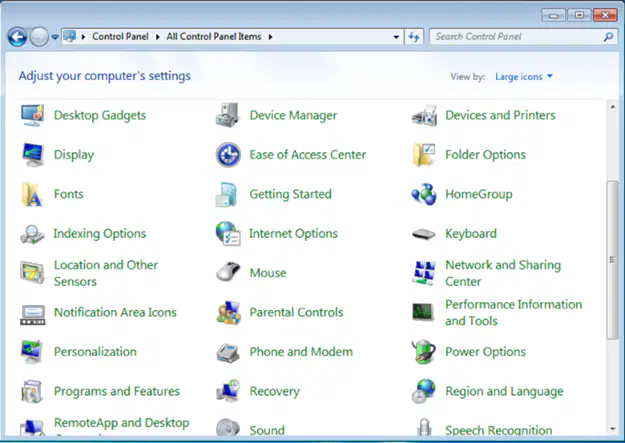Expand the arrow after Control Panel breadcrumb
The image size is (625, 443).
tap(158, 37)
